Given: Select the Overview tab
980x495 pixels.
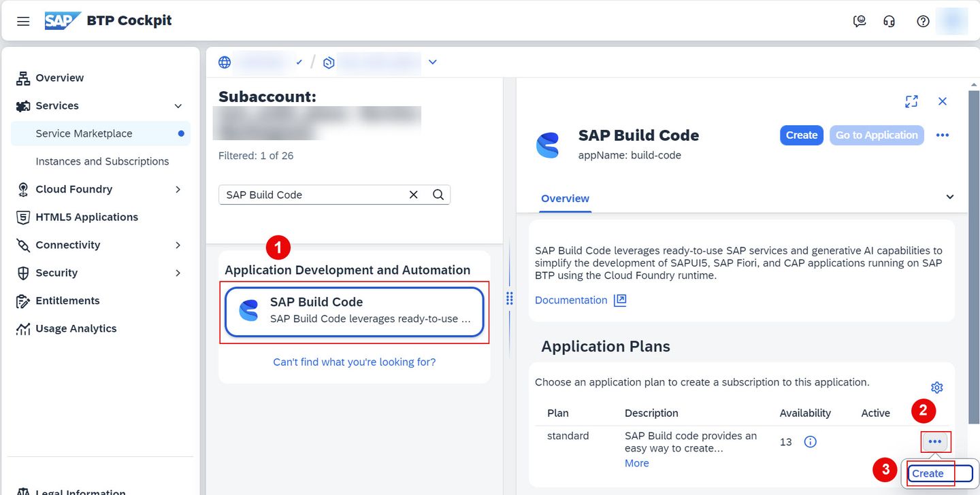Looking at the screenshot, I should coord(565,199).
